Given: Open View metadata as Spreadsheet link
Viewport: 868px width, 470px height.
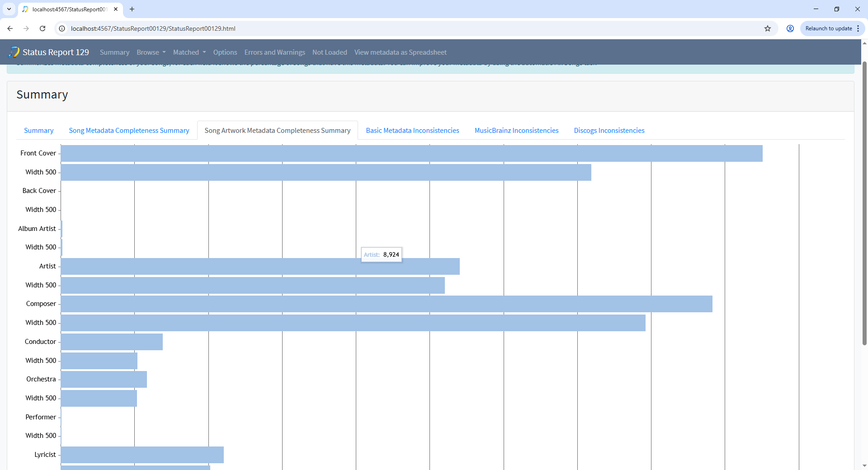Looking at the screenshot, I should 400,52.
